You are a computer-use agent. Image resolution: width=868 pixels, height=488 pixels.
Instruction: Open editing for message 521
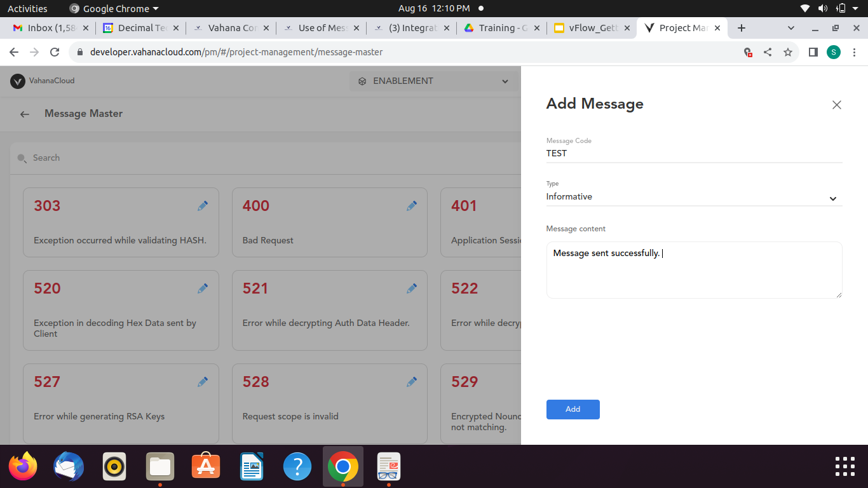[412, 288]
